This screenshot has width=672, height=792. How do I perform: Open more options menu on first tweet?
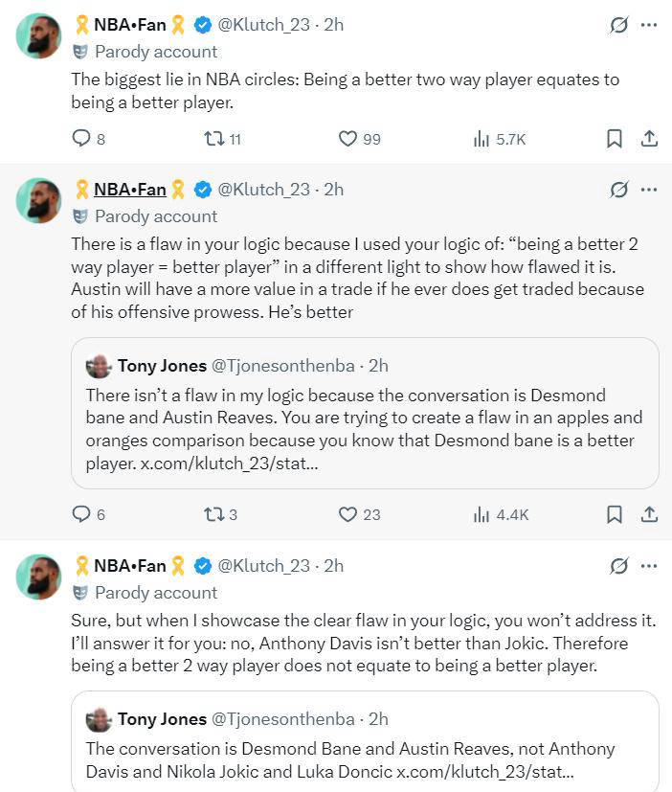(x=649, y=25)
